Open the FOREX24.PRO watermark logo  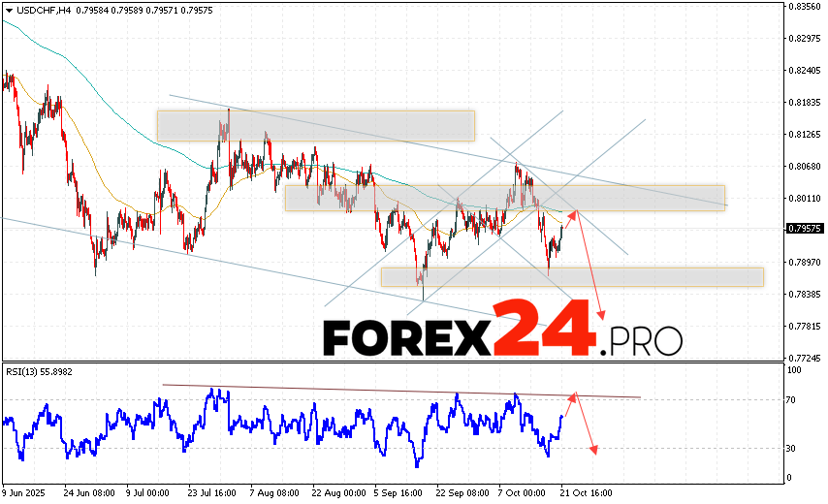click(x=502, y=335)
